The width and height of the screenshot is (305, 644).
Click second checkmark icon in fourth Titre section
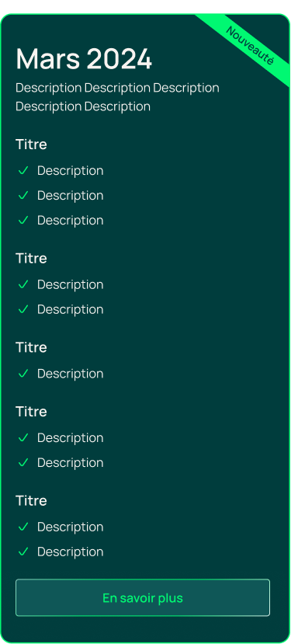click(x=23, y=462)
